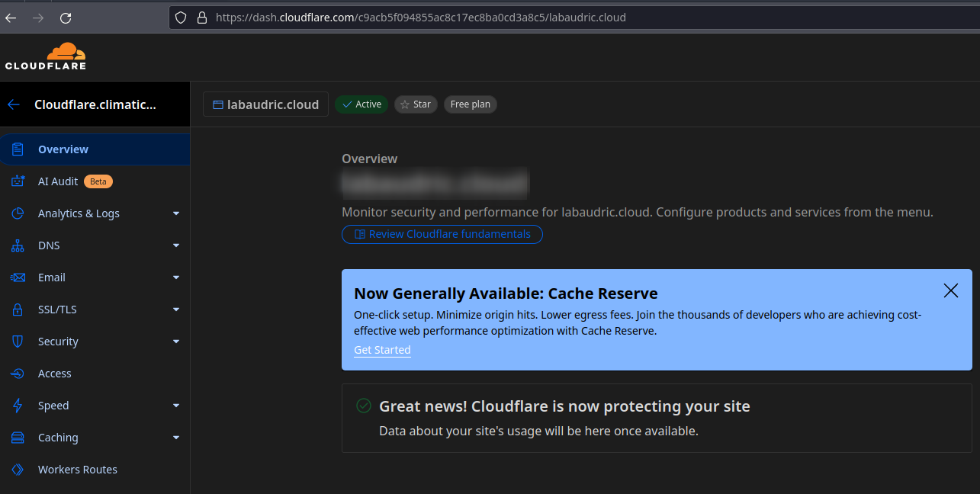Expand the Security submenu arrow
The width and height of the screenshot is (980, 494).
(176, 342)
